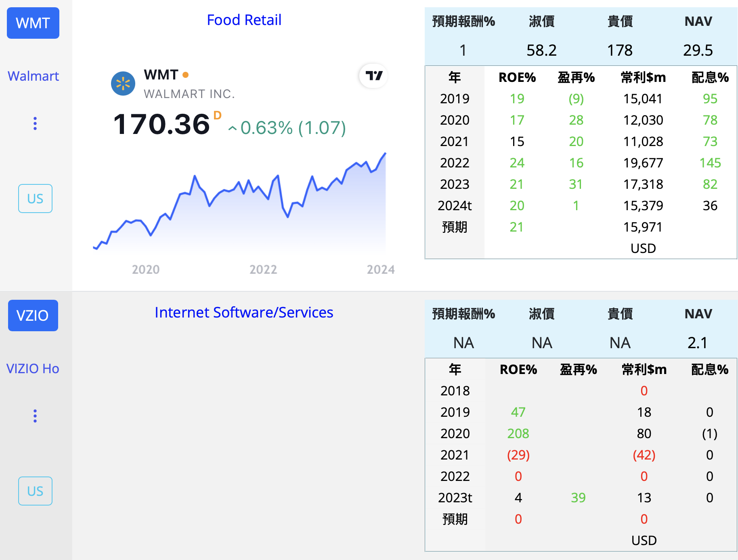Screen dimensions: 738x560
Task: Click the 年 column header in Walmart table
Action: click(x=455, y=77)
